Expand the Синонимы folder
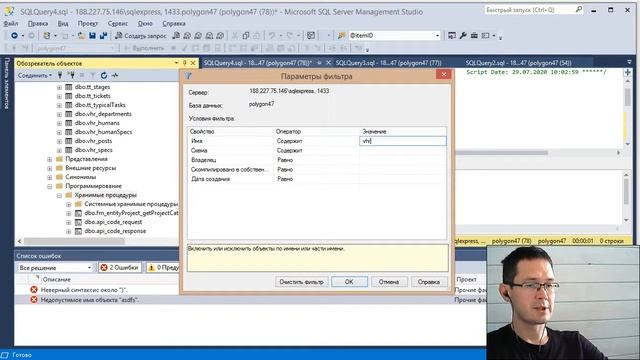640x360 pixels. [x=49, y=177]
